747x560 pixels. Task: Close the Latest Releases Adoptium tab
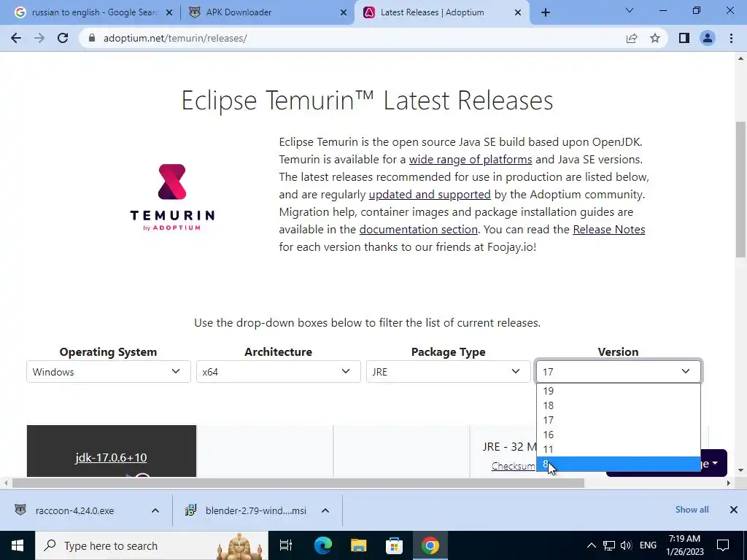click(518, 13)
